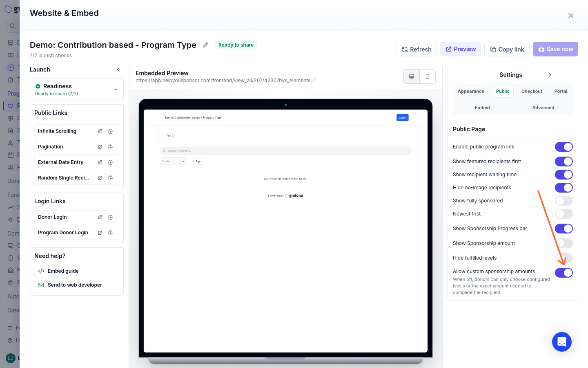Screen dimensions: 588x368
Task: Toggle Show featured recipients first
Action: [x=564, y=162]
